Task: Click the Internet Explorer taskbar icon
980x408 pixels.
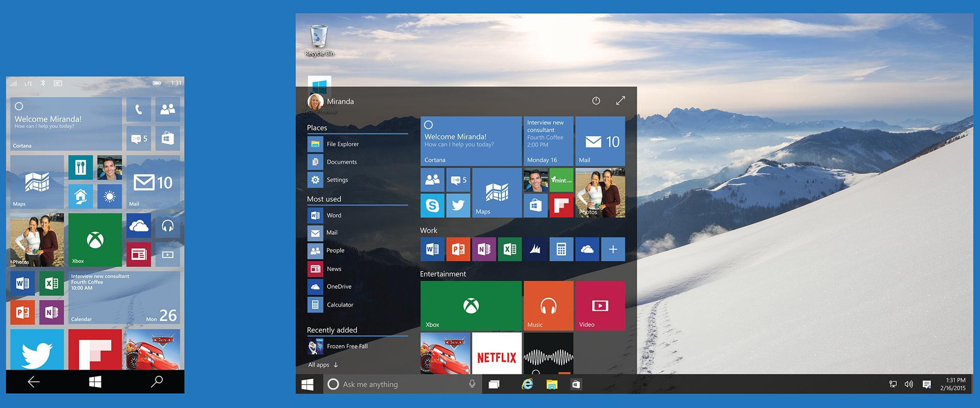Action: (x=527, y=385)
